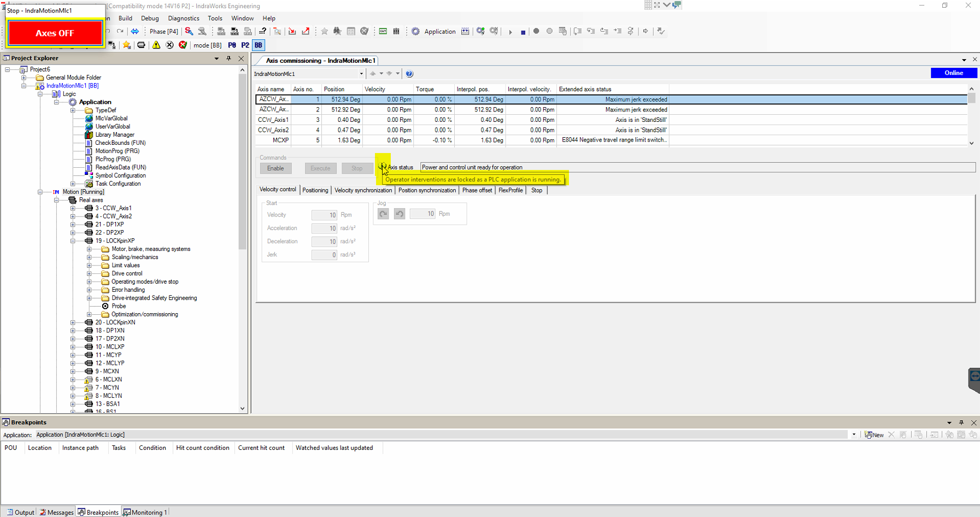
Task: Click the blue Stop square toolbar icon
Action: pos(523,32)
